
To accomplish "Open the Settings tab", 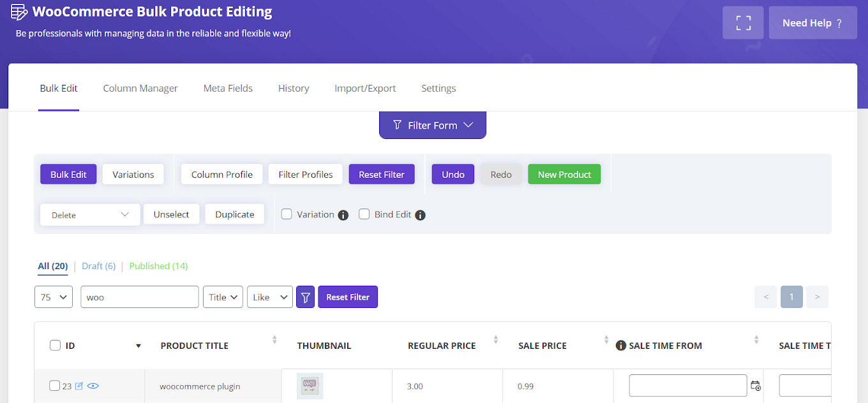I will [438, 89].
